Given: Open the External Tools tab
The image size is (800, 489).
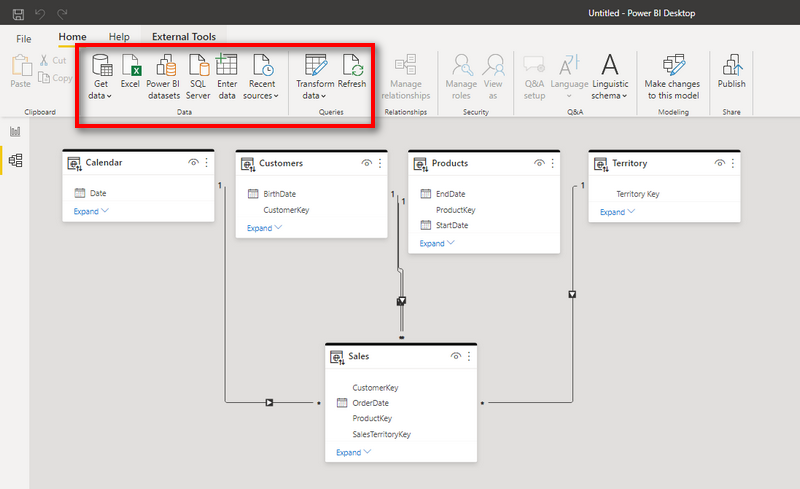Looking at the screenshot, I should [x=184, y=37].
